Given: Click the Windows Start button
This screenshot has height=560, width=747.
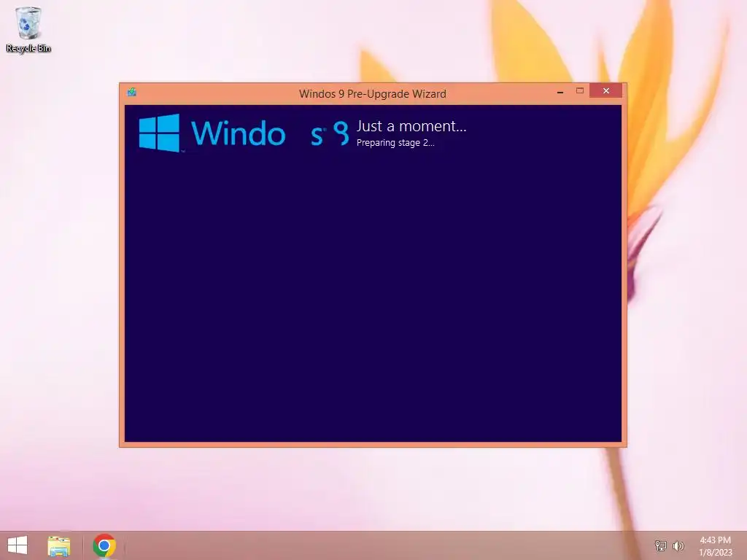Looking at the screenshot, I should [x=18, y=545].
